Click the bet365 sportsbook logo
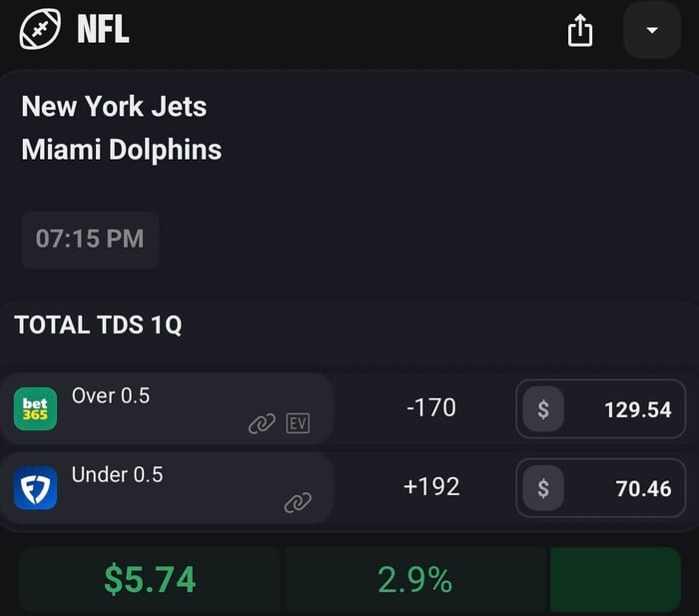Screen dimensions: 699x616 [35, 409]
